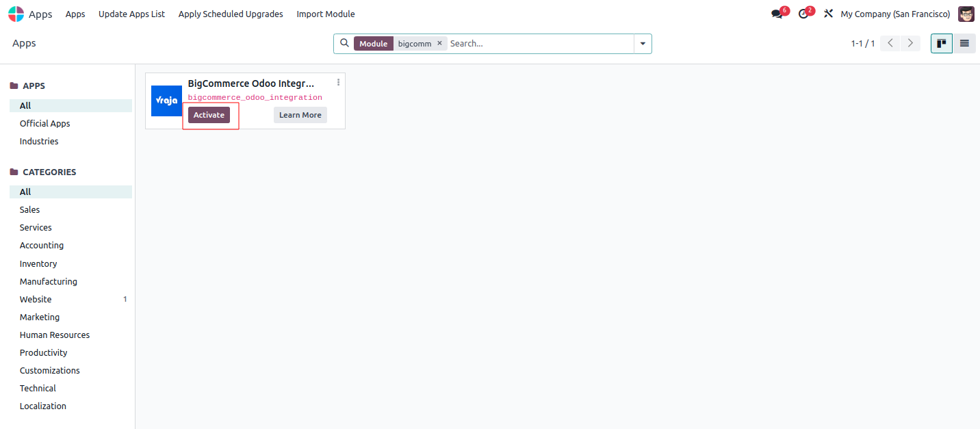Open the user avatar menu
The height and width of the screenshot is (429, 980).
click(966, 14)
